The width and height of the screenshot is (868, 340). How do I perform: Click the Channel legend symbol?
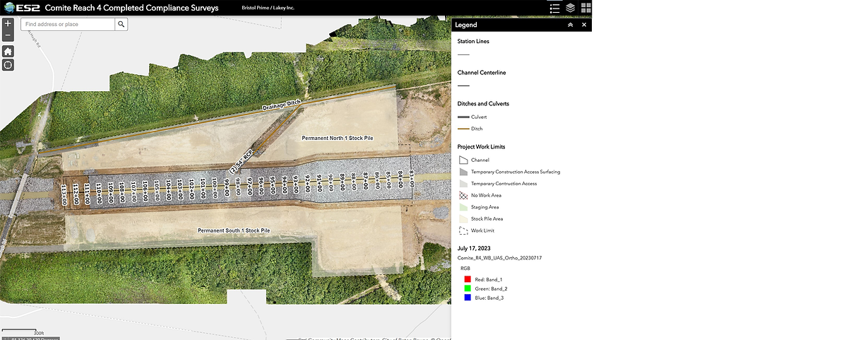[463, 160]
